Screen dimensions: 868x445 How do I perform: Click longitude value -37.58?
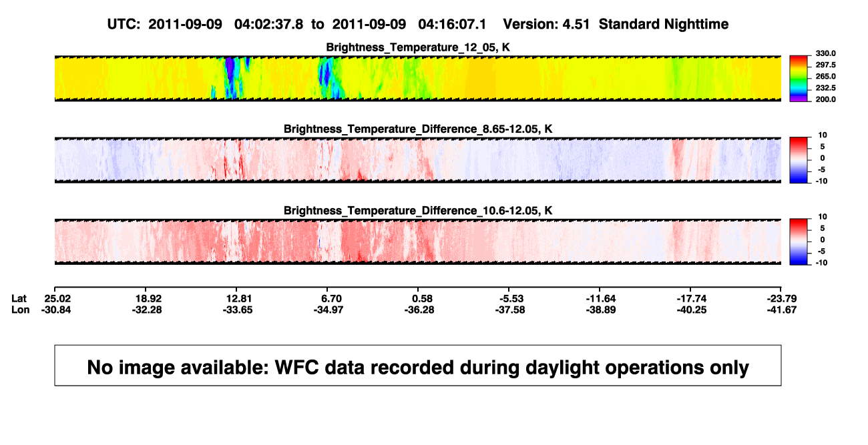(509, 310)
